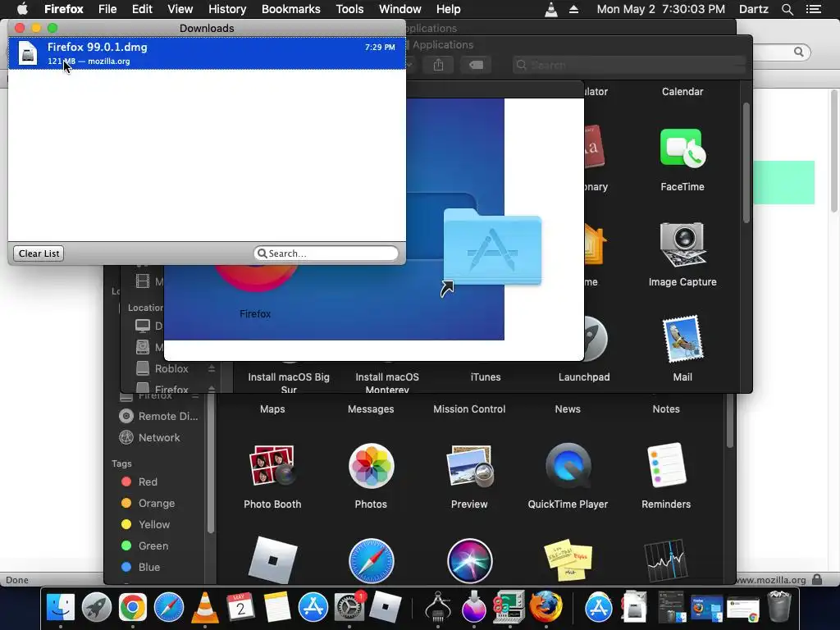Select Remote Disc in the Finder sidebar
Image resolution: width=840 pixels, height=630 pixels.
click(x=158, y=416)
